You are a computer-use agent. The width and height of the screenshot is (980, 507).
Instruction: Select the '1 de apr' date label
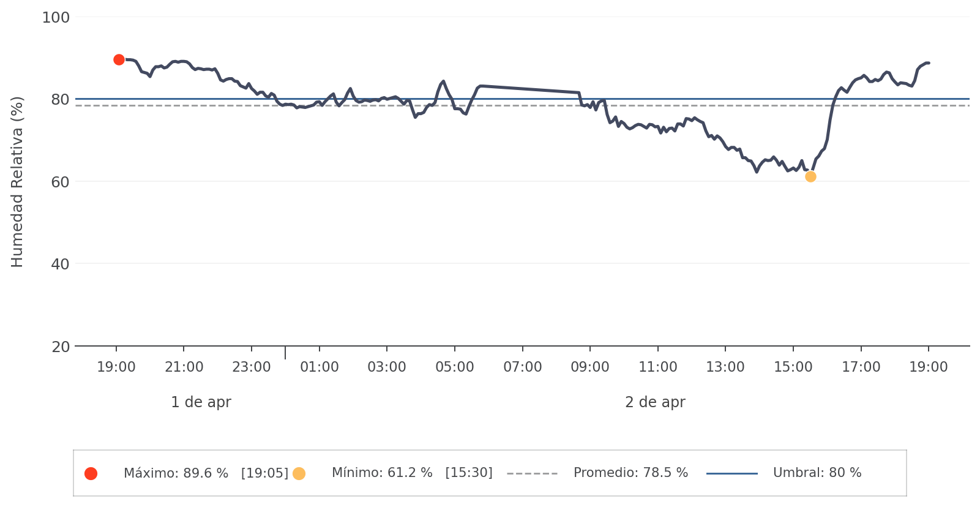[x=201, y=402]
